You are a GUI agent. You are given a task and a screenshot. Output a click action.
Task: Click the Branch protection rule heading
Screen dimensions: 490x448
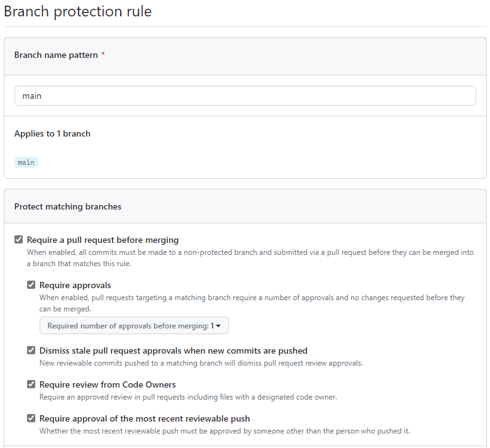(78, 11)
